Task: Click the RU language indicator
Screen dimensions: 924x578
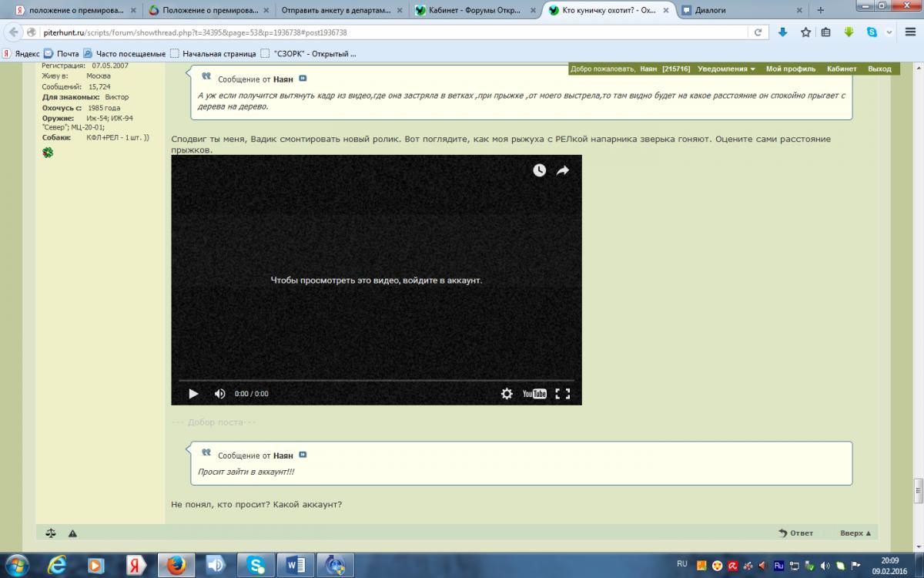Action: 682,564
